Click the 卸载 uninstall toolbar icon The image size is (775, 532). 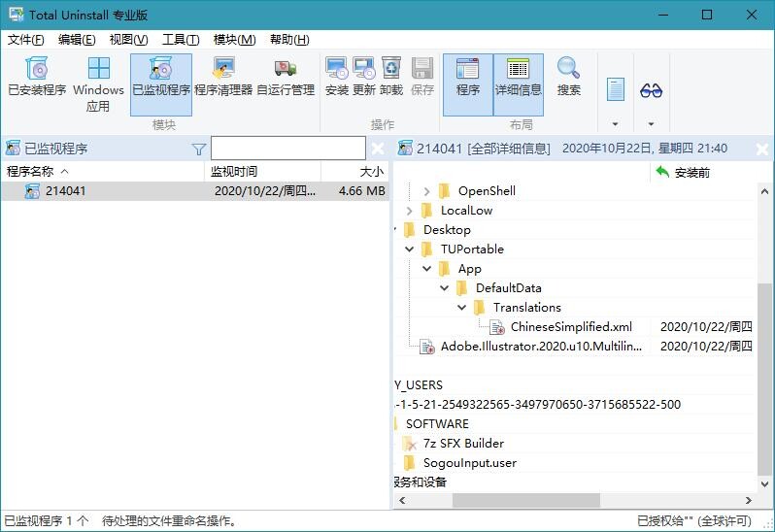[391, 77]
